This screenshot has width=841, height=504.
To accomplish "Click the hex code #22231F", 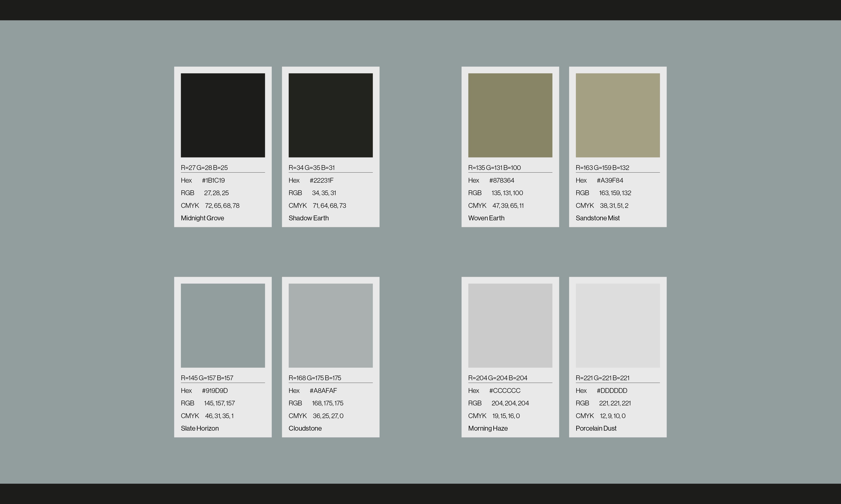I will click(321, 180).
